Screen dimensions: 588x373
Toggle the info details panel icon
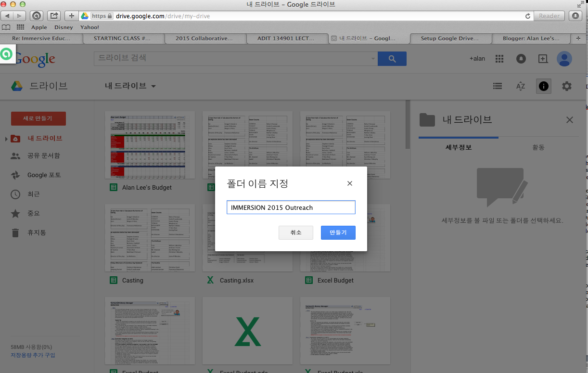pyautogui.click(x=544, y=86)
